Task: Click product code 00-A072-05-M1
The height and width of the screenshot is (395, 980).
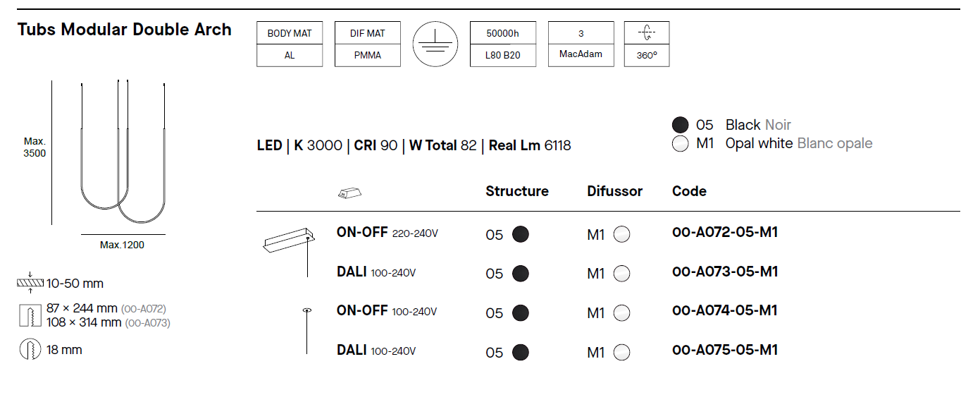Action: pos(725,232)
